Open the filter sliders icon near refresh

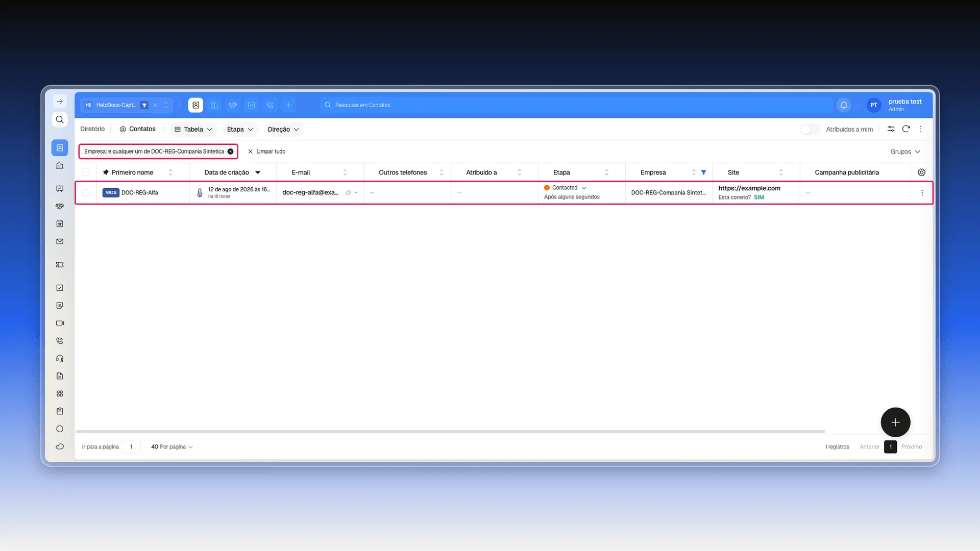[x=891, y=129]
